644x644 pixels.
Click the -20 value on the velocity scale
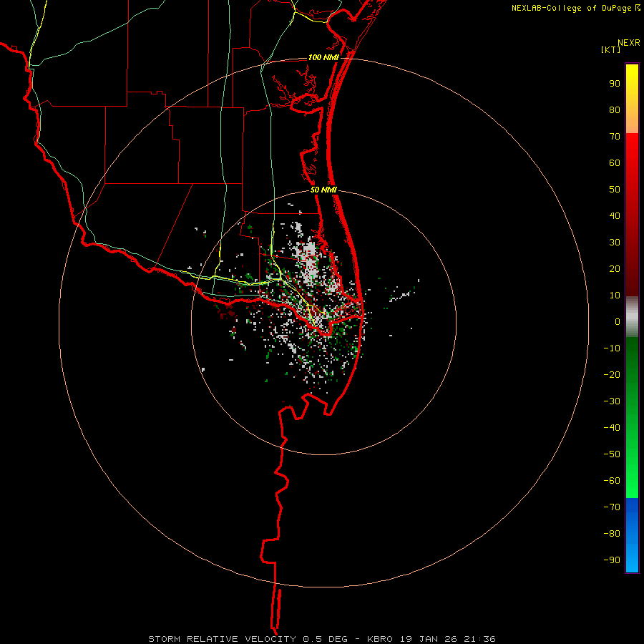612,374
